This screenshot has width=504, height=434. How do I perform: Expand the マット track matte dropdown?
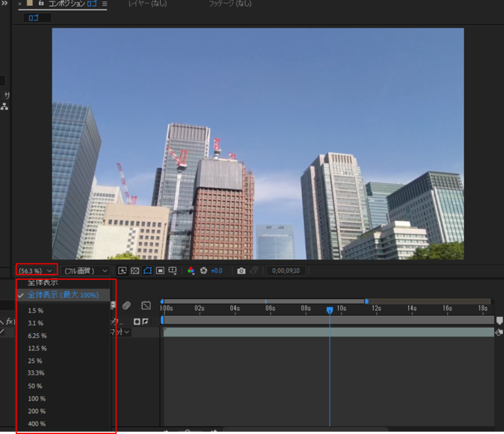[x=121, y=332]
